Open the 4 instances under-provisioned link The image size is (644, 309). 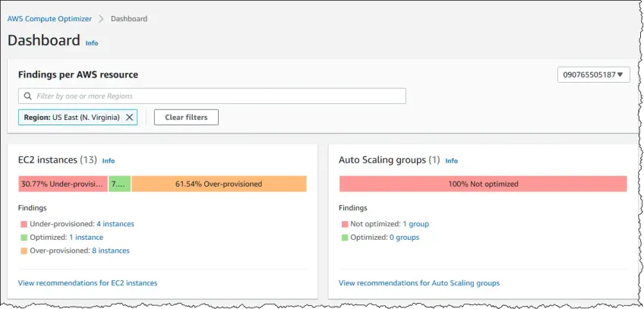click(x=115, y=224)
